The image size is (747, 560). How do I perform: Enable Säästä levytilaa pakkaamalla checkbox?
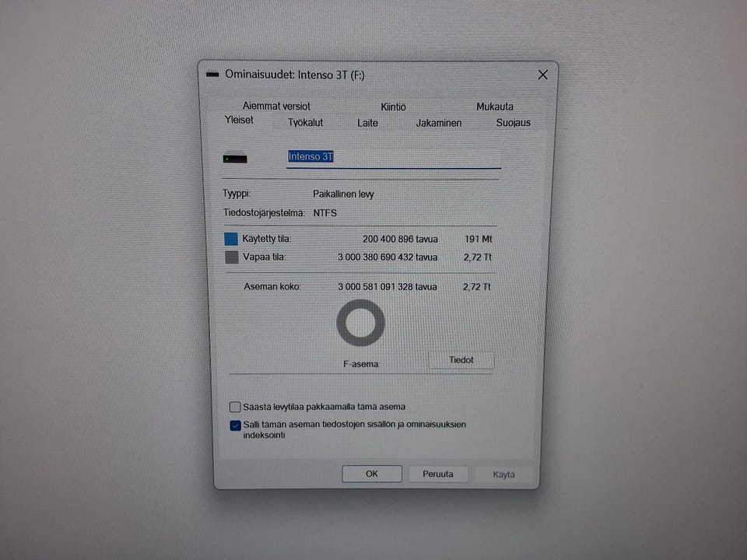235,407
